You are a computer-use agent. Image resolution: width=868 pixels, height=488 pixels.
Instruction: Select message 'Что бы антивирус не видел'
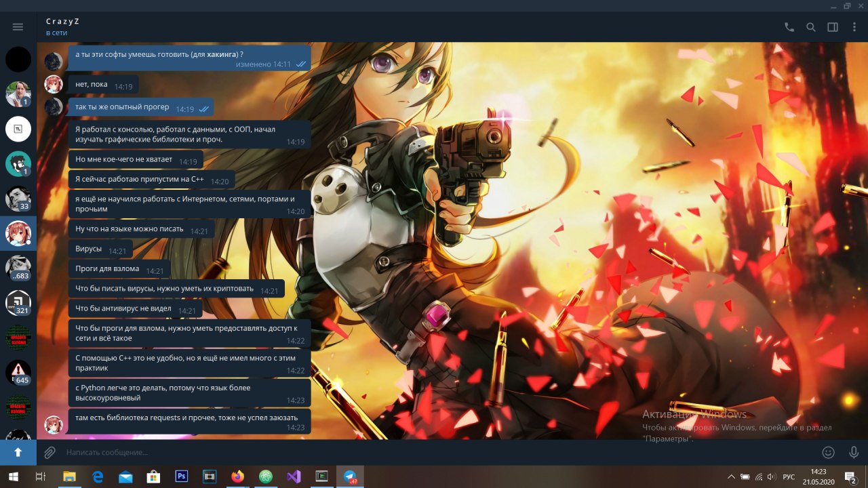(135, 308)
